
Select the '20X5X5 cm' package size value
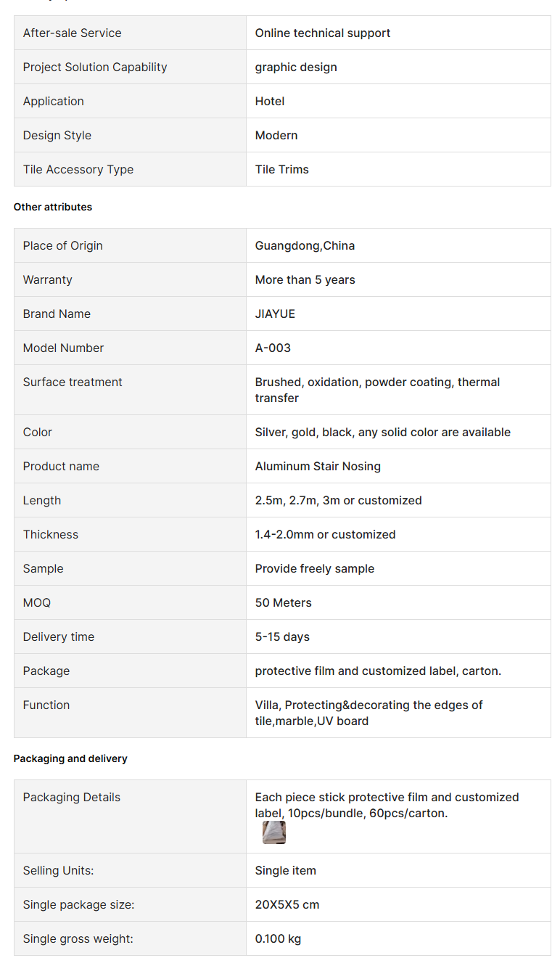(x=287, y=904)
